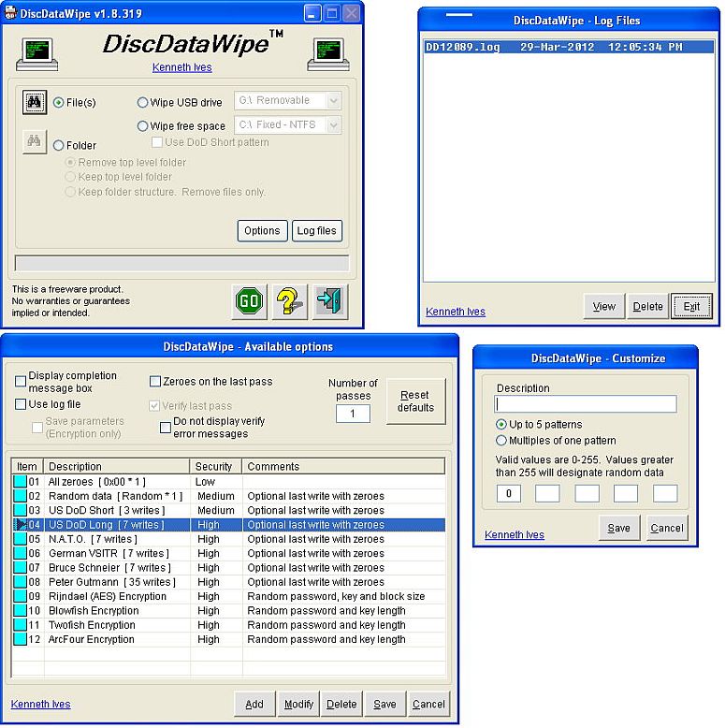The width and height of the screenshot is (725, 728).
Task: Expand the C:\ Fixed - NTFS dropdown
Action: [333, 124]
